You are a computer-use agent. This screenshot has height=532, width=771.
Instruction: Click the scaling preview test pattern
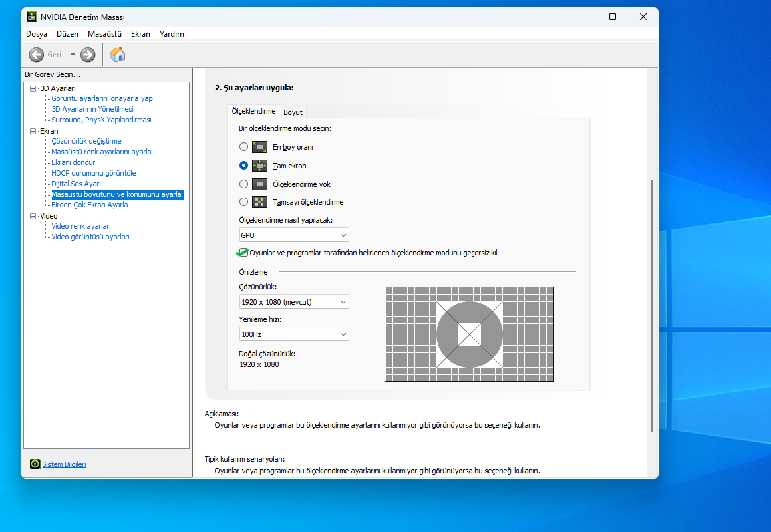pyautogui.click(x=469, y=334)
